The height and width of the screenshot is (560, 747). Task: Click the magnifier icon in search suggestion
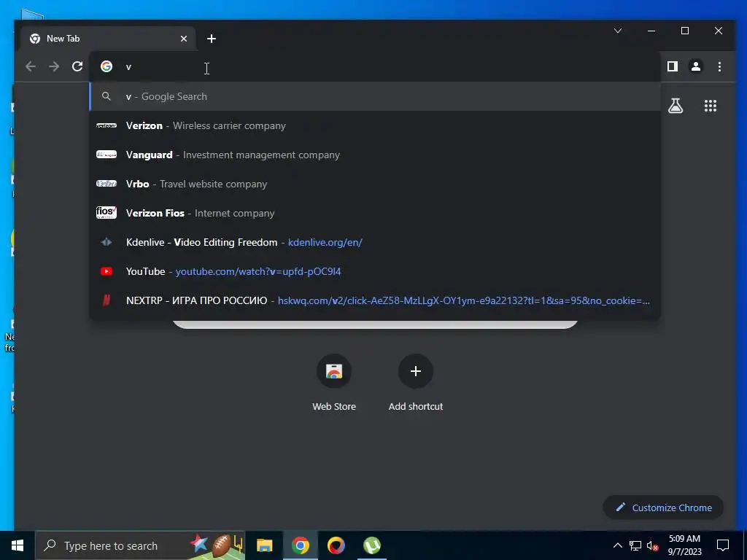107,97
